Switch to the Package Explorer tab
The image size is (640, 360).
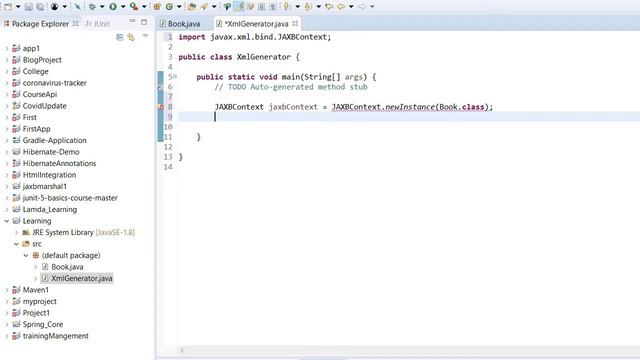(x=40, y=24)
